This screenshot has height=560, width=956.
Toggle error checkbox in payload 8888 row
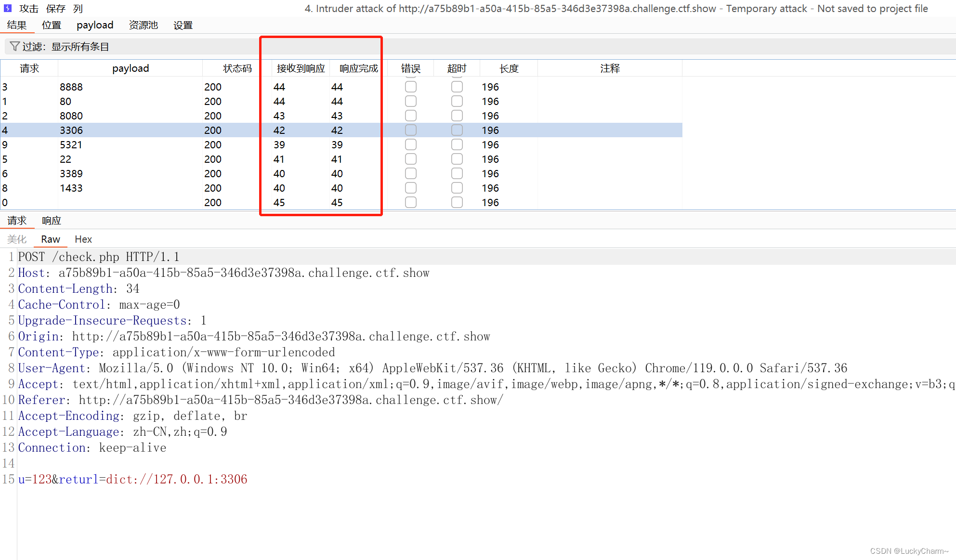(x=411, y=87)
